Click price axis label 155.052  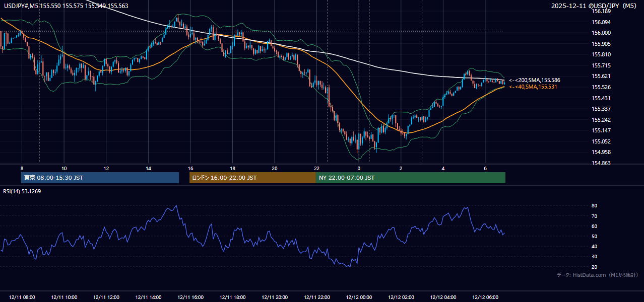601,141
